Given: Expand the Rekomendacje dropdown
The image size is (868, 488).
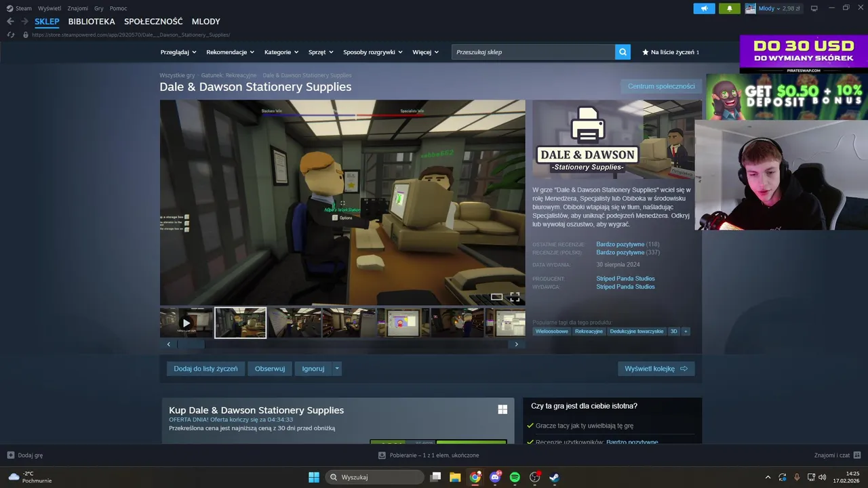Looking at the screenshot, I should (x=231, y=52).
